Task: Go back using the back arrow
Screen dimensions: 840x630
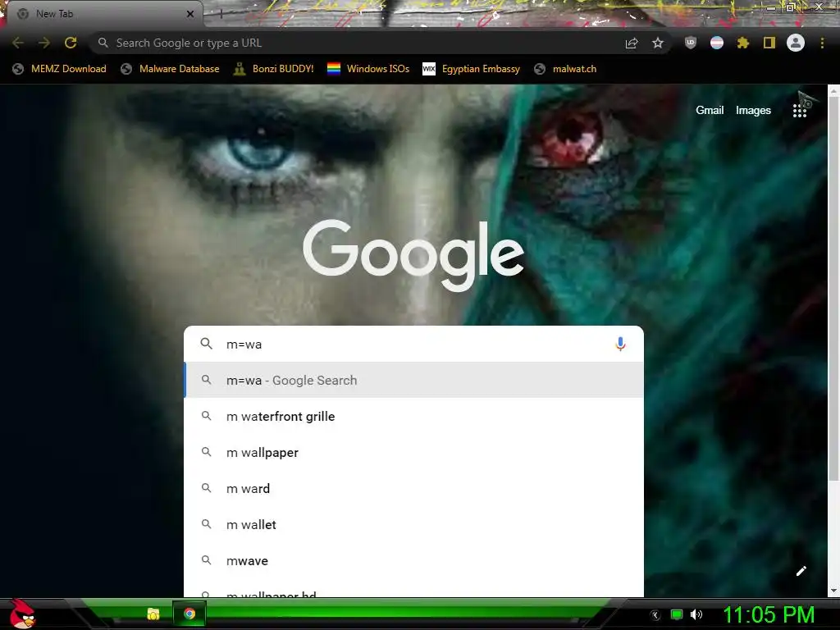Action: (18, 43)
